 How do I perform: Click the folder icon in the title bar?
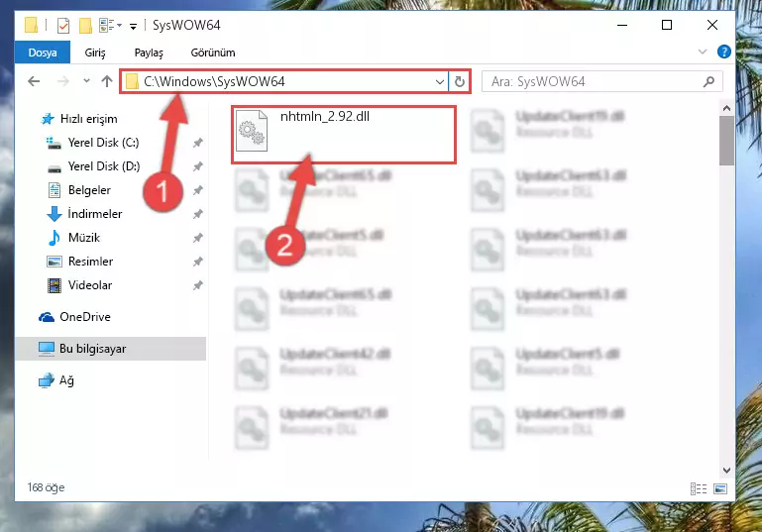tap(31, 25)
